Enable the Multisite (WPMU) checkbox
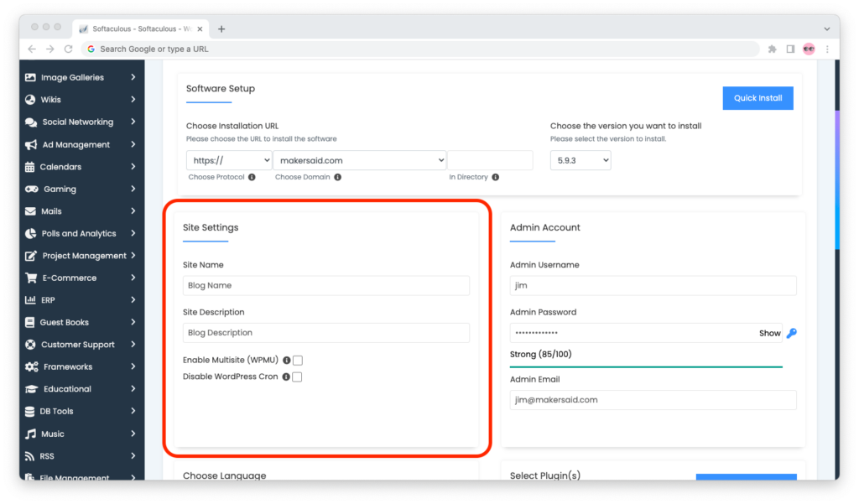The width and height of the screenshot is (859, 504). pyautogui.click(x=298, y=361)
